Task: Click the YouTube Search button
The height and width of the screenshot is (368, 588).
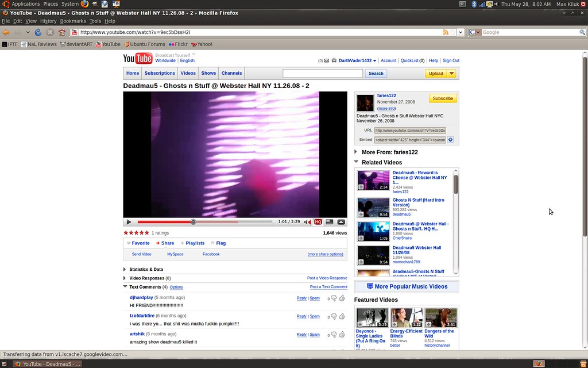Action: coord(376,74)
